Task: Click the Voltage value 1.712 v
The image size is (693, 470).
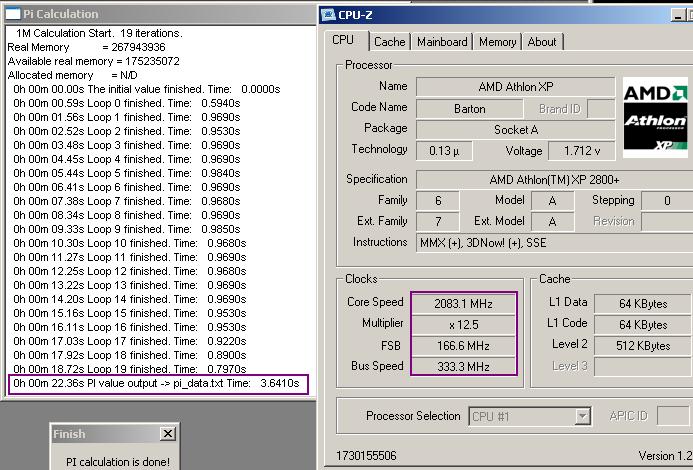Action: [582, 151]
